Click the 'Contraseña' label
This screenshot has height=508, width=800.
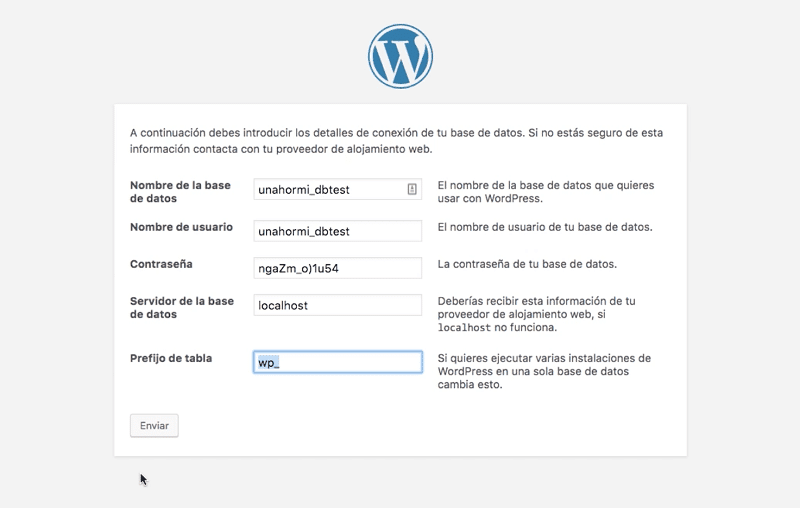(161, 264)
